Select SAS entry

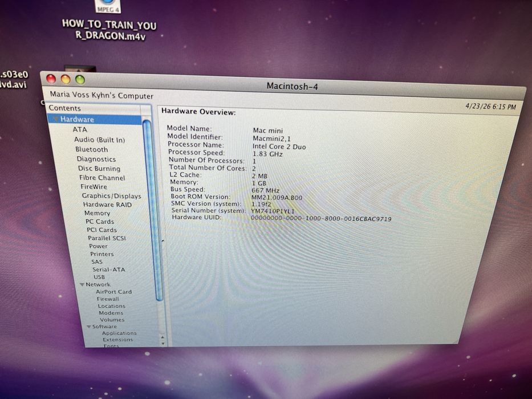pyautogui.click(x=97, y=262)
